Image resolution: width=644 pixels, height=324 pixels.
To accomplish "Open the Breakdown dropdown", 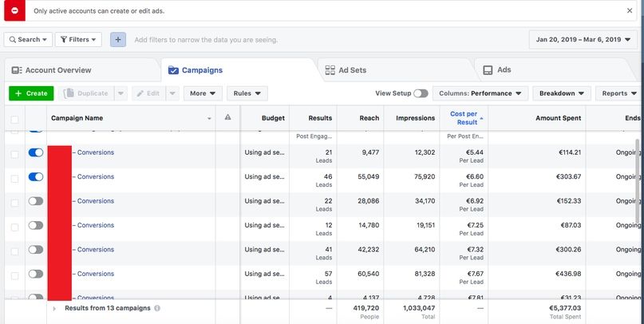I will (x=562, y=93).
